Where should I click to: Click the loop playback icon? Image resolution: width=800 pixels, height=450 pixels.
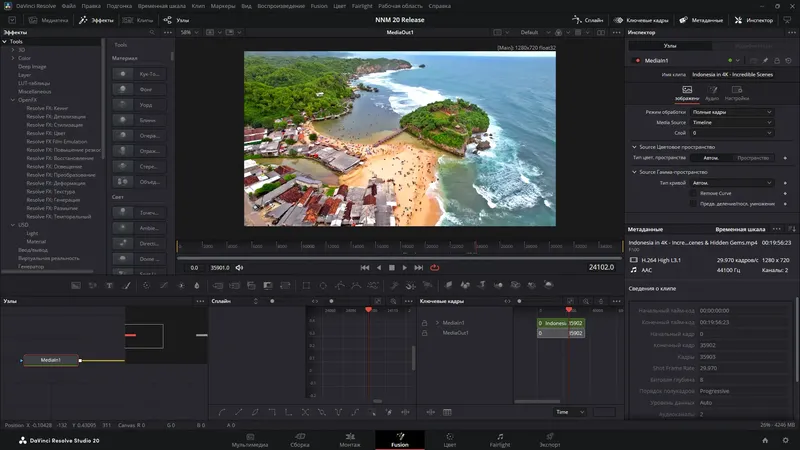[x=434, y=267]
